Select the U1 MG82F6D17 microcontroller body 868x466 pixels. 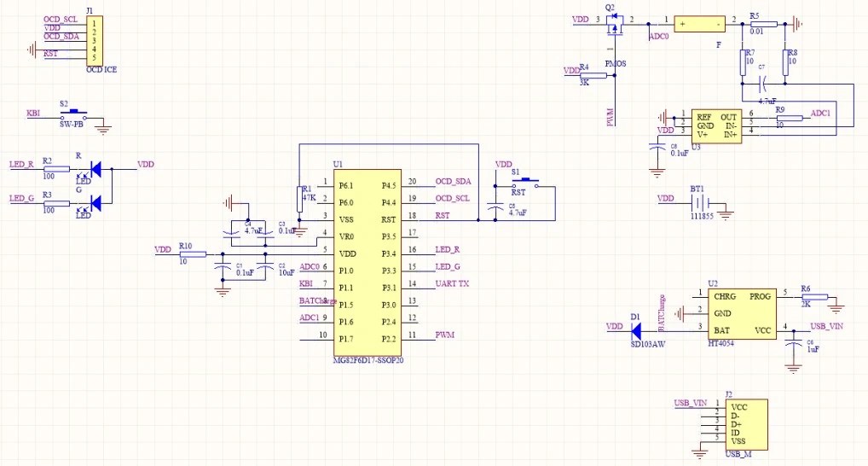pyautogui.click(x=367, y=263)
